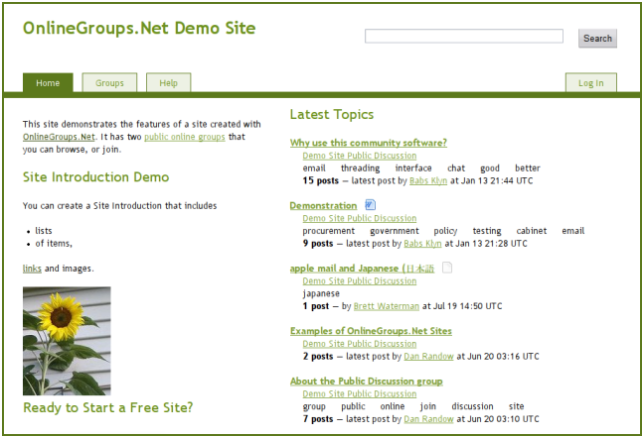Open Demo Site Public Discussion under Demonstration
The height and width of the screenshot is (438, 644).
(359, 218)
